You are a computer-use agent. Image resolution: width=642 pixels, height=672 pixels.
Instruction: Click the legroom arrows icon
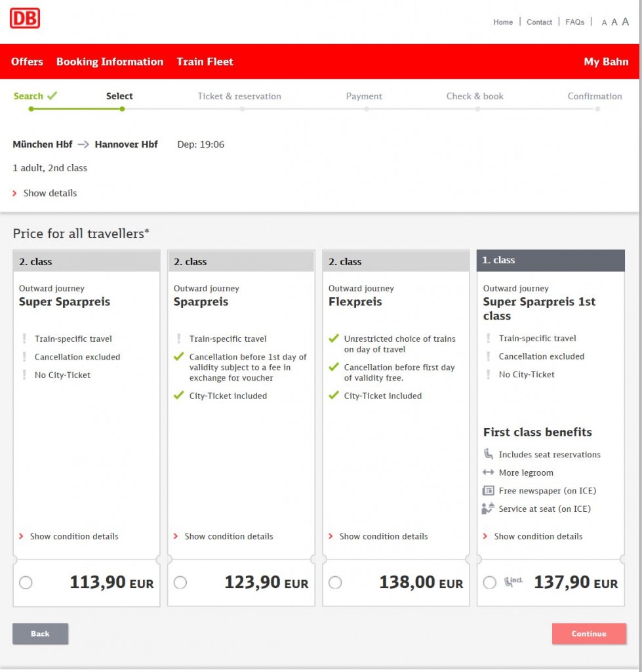click(x=488, y=472)
